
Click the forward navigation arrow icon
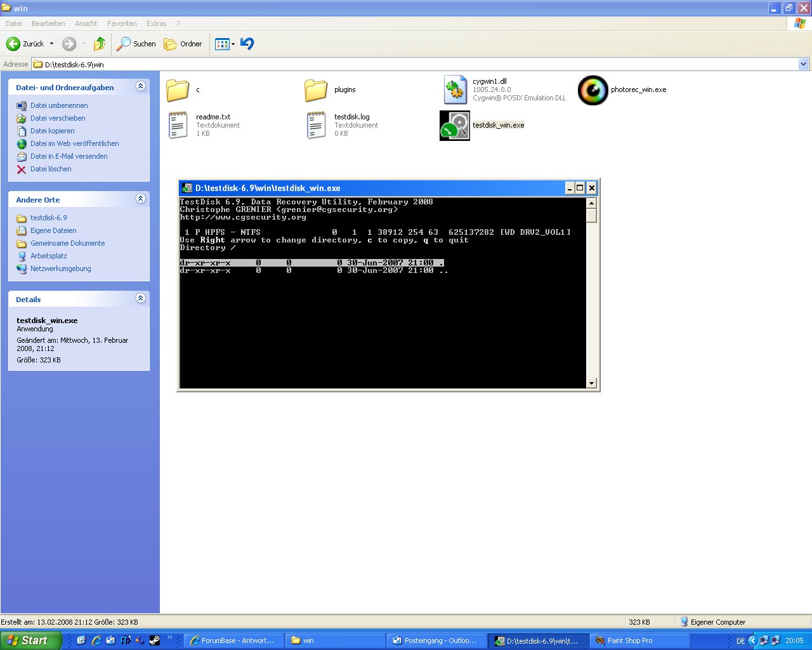pyautogui.click(x=69, y=44)
